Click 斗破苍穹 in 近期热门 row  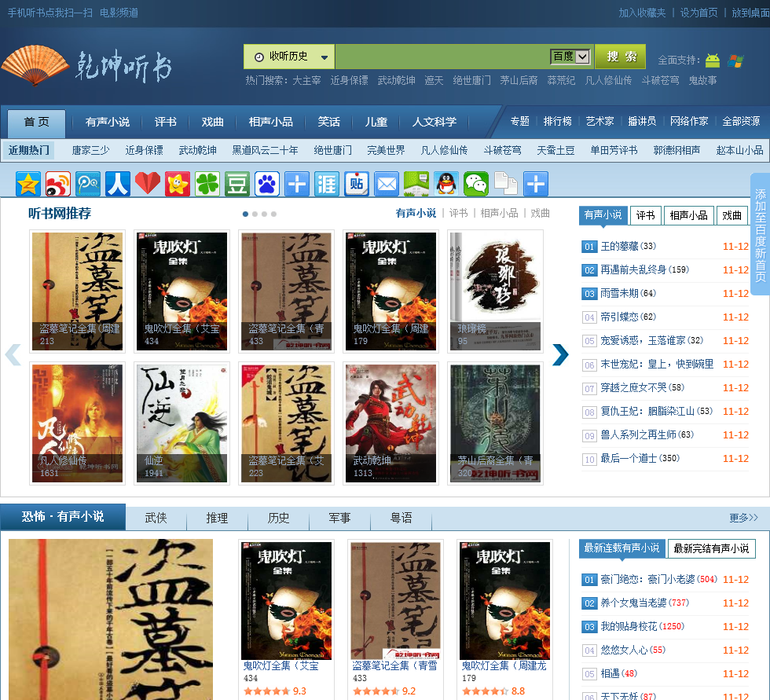(x=502, y=150)
